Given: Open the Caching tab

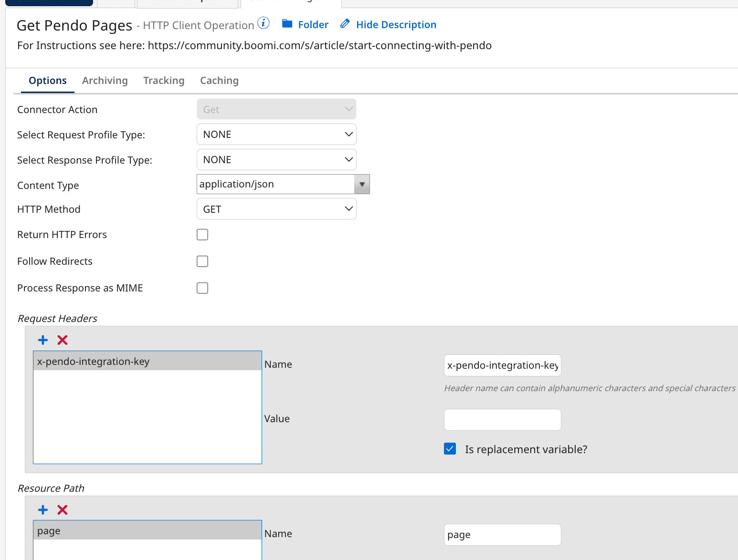Looking at the screenshot, I should [219, 81].
